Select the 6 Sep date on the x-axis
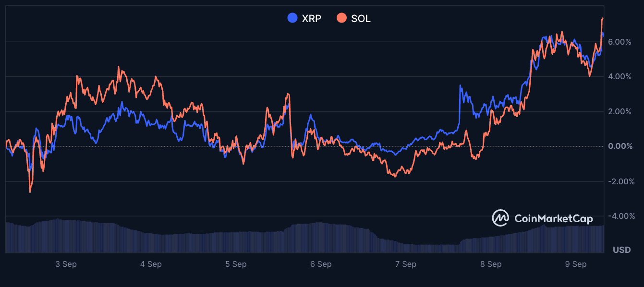 point(321,264)
